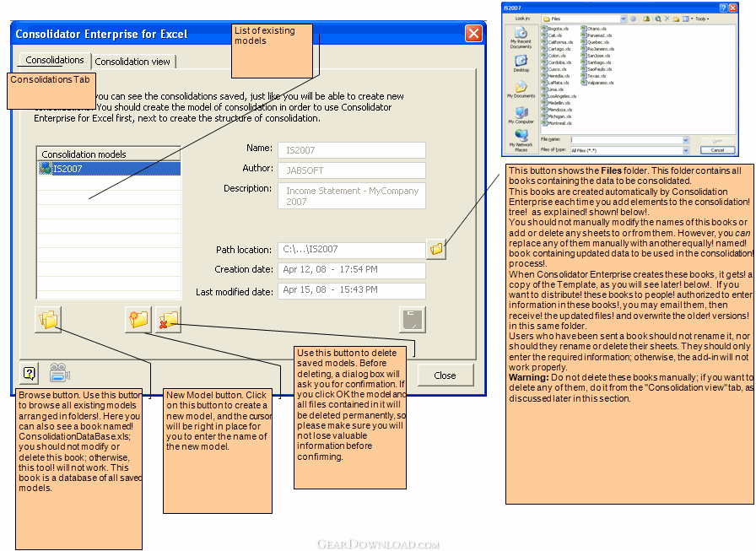The height and width of the screenshot is (551, 756).
Task: Select Cordoba.xls in the file list
Action: (556, 62)
